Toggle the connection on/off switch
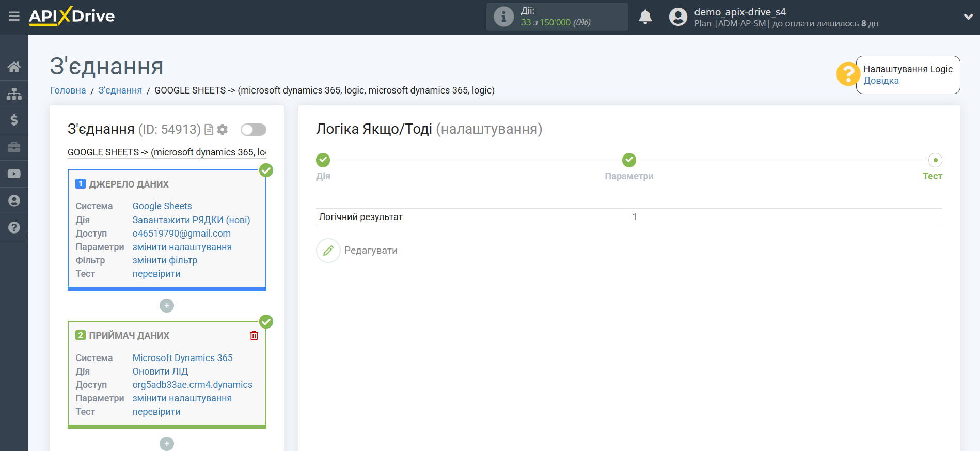 pos(254,130)
